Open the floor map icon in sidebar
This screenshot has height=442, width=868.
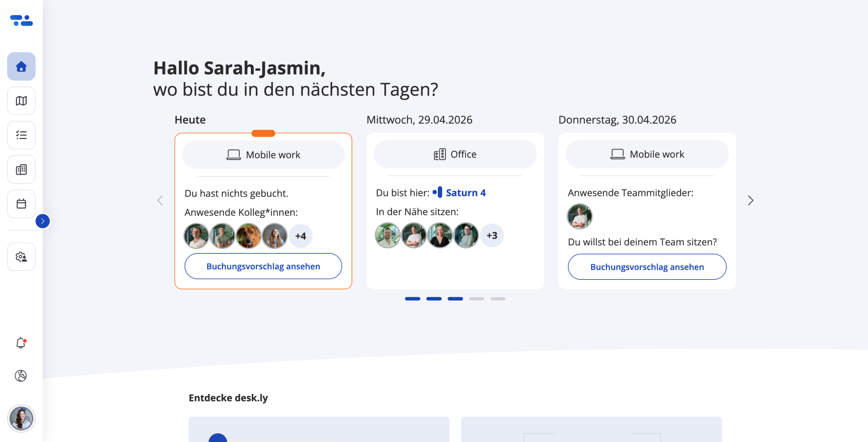[x=21, y=101]
